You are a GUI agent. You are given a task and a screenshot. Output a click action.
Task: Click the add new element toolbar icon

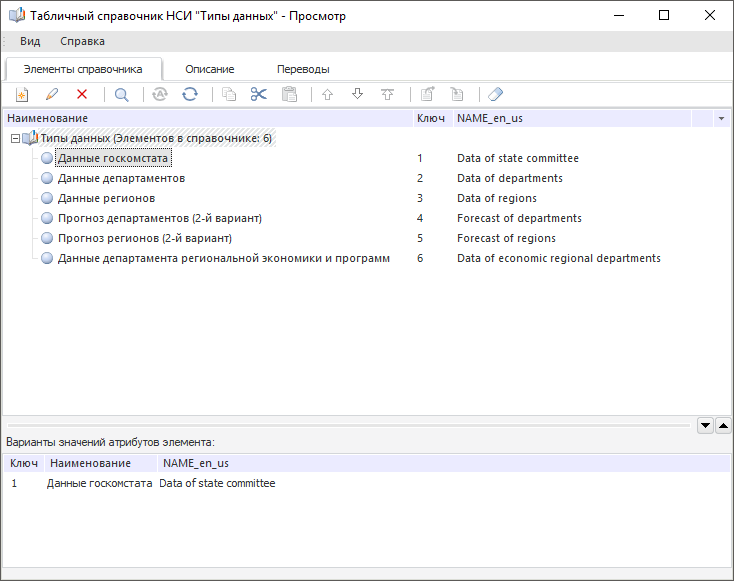pos(22,95)
